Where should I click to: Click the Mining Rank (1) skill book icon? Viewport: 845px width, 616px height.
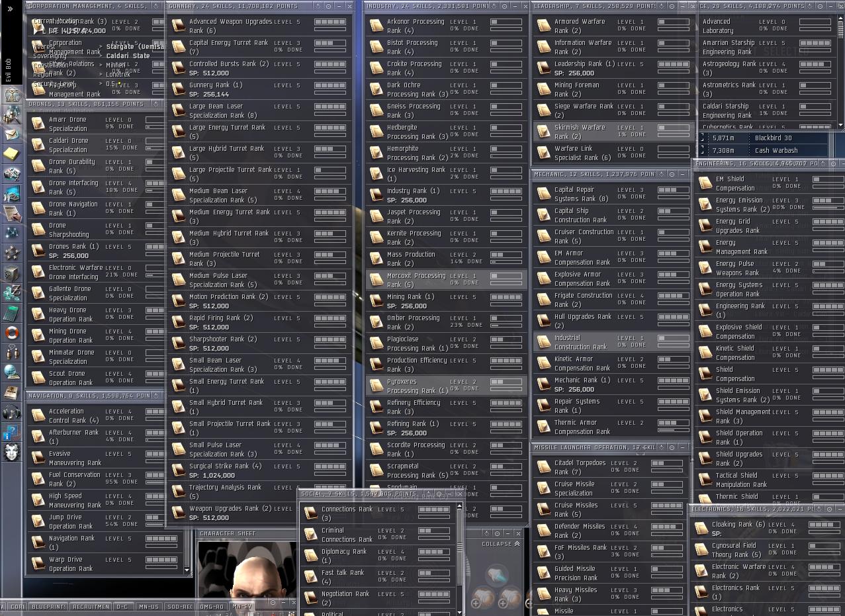(x=376, y=301)
